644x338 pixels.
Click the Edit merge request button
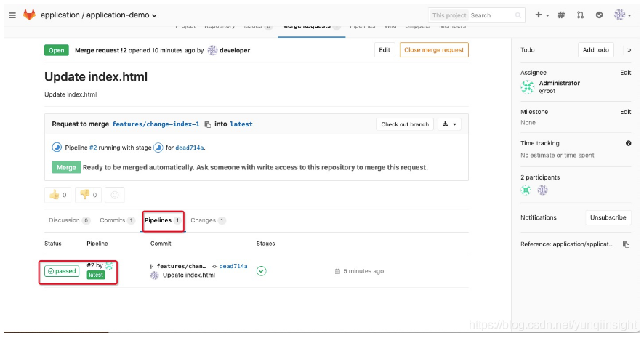click(385, 50)
